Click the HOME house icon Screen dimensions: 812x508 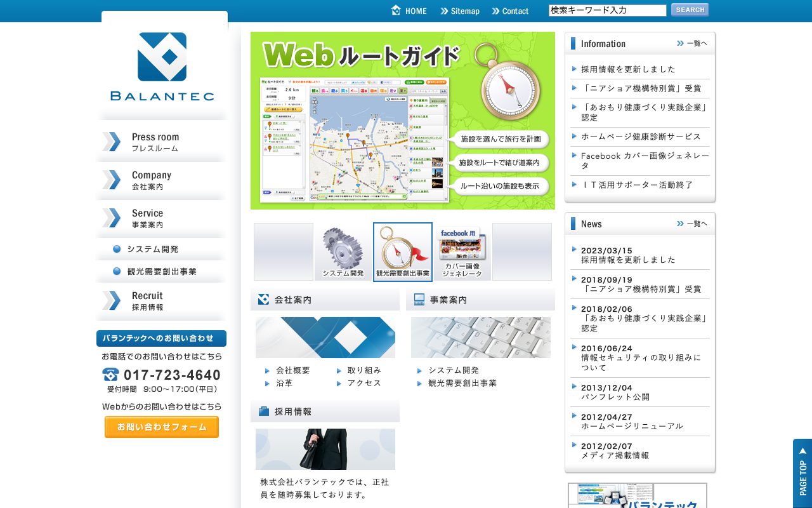[x=396, y=10]
